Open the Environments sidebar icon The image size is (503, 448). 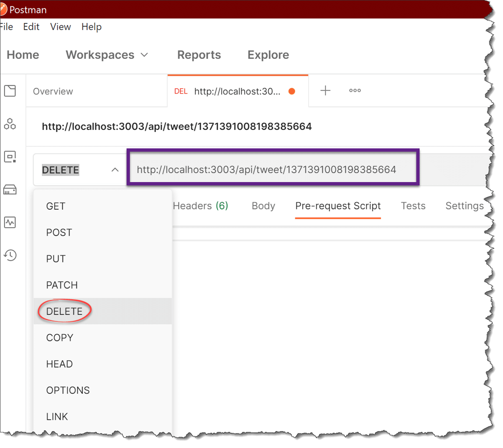[x=10, y=157]
